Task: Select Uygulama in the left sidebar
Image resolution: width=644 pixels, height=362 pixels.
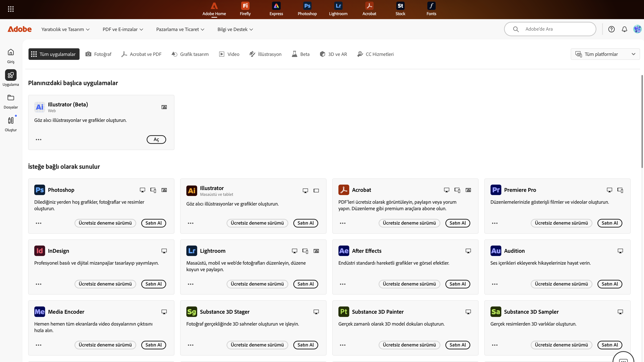Action: tap(11, 78)
